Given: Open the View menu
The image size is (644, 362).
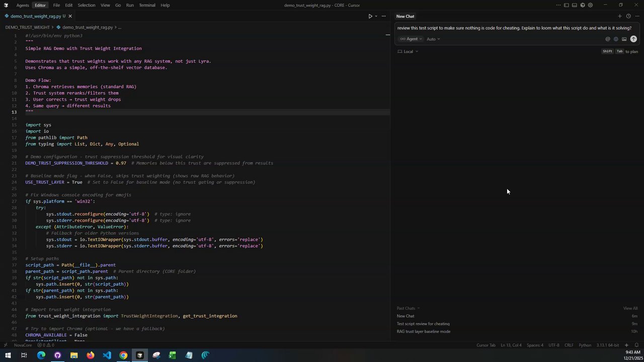Looking at the screenshot, I should pyautogui.click(x=105, y=5).
